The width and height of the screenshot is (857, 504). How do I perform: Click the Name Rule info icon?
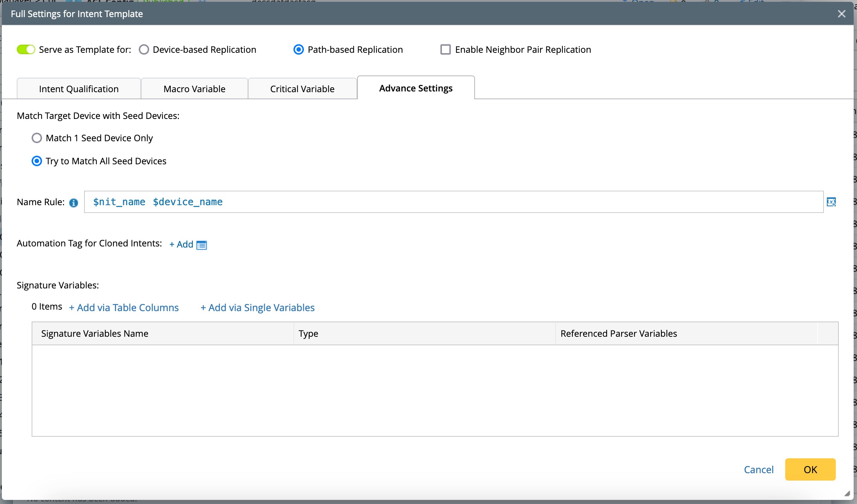(x=74, y=203)
